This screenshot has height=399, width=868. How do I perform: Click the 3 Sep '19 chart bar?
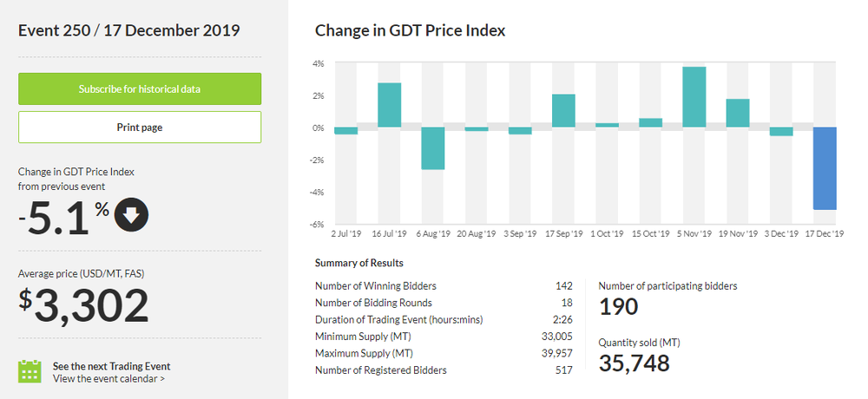(520, 131)
